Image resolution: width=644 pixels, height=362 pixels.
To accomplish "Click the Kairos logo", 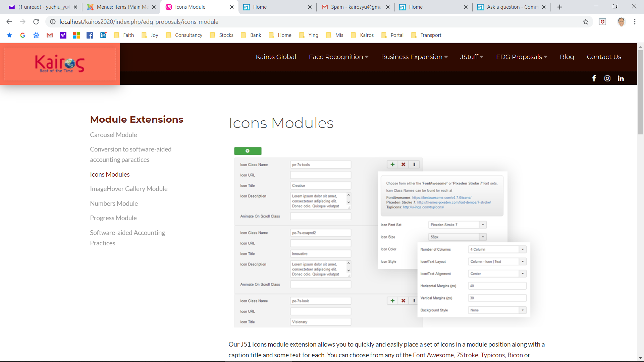I will [x=60, y=64].
